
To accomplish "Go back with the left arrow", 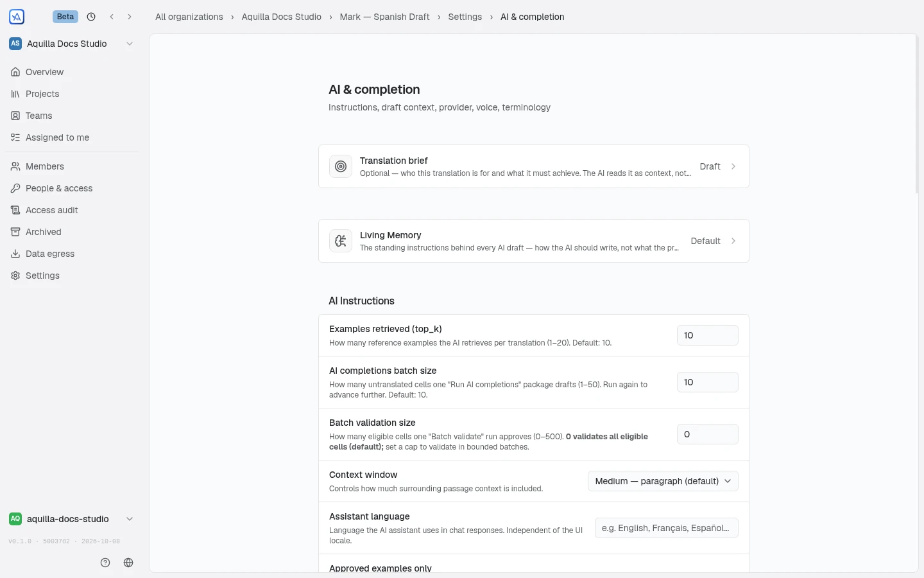I will [112, 17].
